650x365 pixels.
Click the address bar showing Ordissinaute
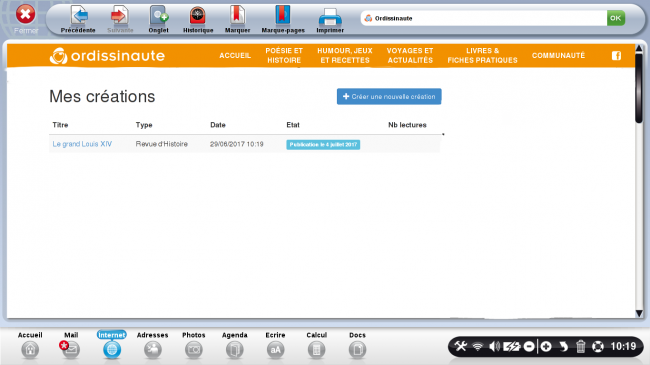point(484,18)
